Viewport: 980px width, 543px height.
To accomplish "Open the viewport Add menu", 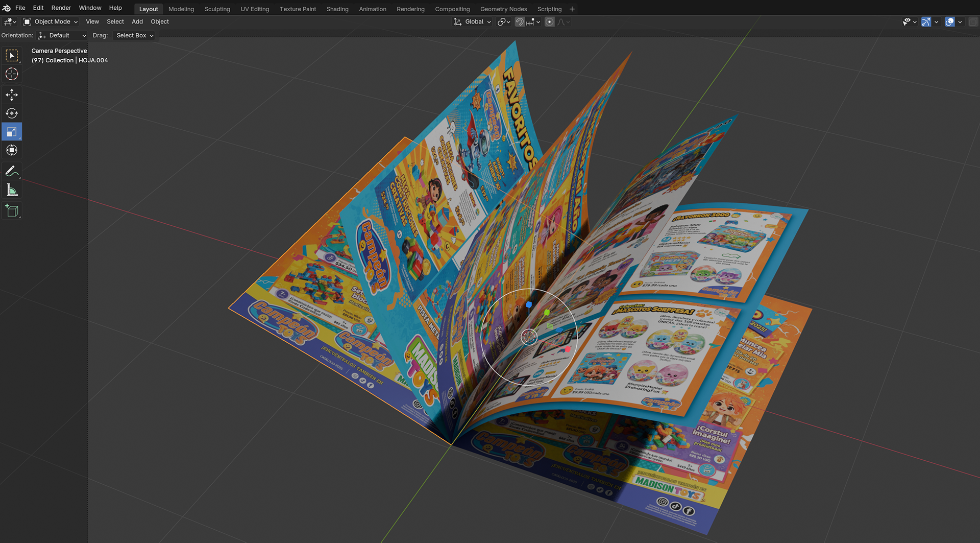I will (x=137, y=22).
